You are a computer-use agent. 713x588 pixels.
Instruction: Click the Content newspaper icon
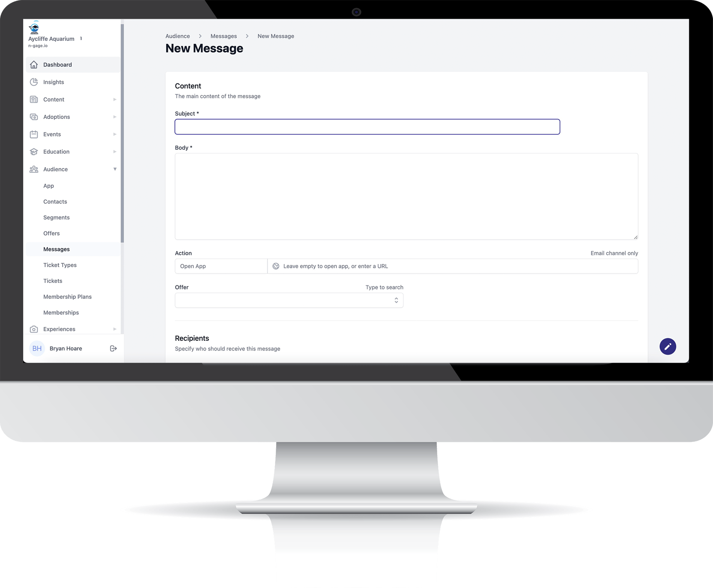click(34, 99)
